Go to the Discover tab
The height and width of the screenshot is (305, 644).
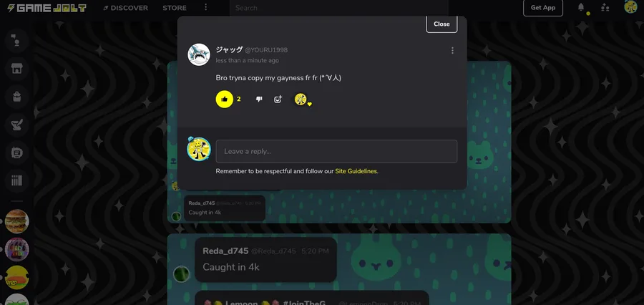pos(126,8)
